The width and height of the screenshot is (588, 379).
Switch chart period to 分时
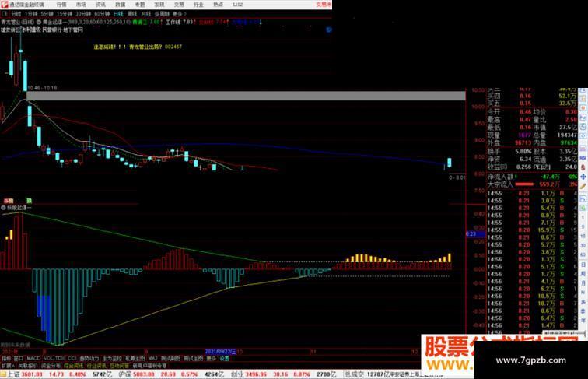tap(16, 14)
